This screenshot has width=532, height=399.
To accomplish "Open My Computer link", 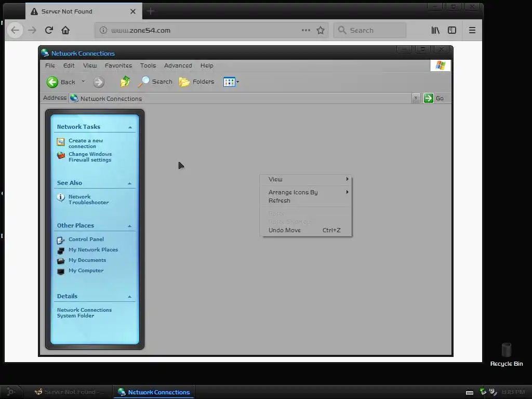I will (86, 270).
